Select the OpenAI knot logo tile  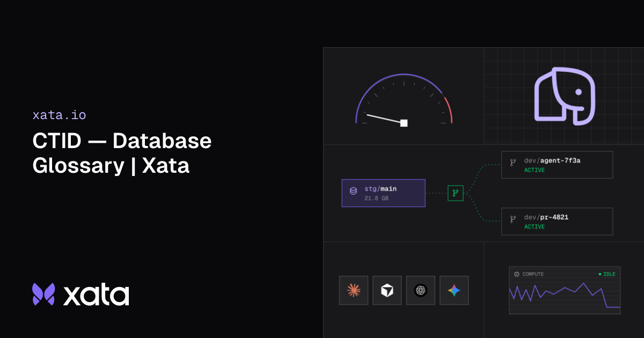(421, 290)
